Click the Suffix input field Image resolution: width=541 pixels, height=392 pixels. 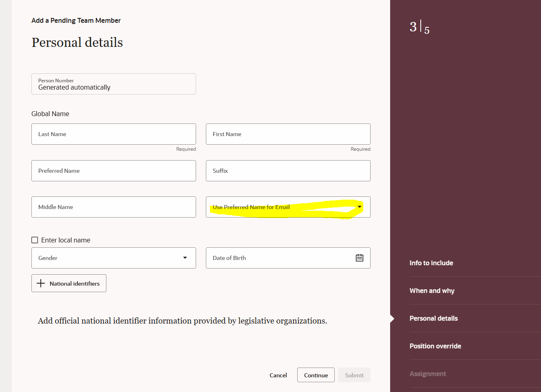click(288, 171)
